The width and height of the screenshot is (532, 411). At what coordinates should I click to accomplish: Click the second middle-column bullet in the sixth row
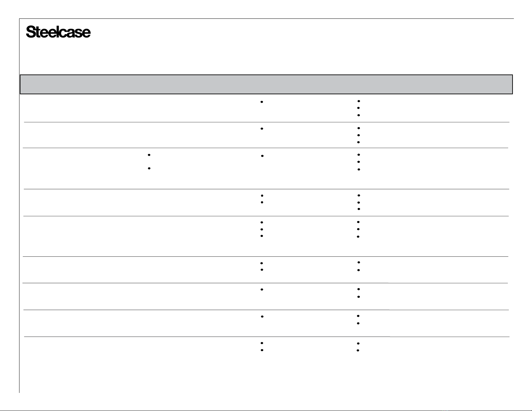pos(261,270)
